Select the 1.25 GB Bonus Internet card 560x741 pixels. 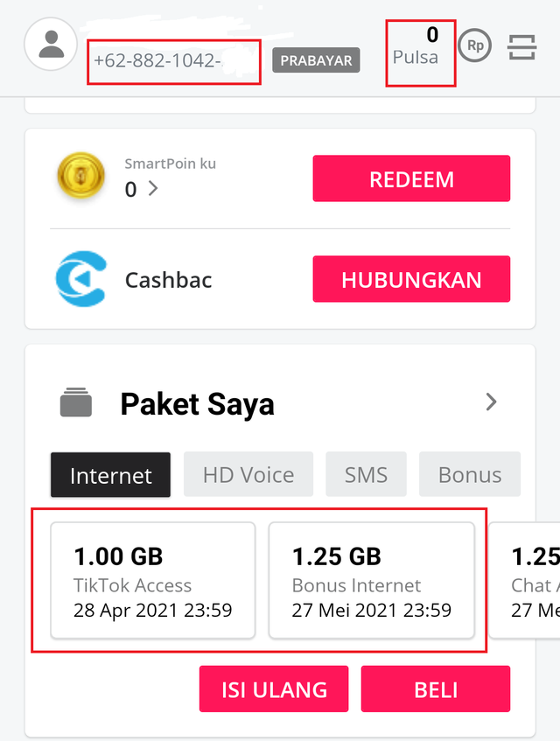(x=371, y=581)
